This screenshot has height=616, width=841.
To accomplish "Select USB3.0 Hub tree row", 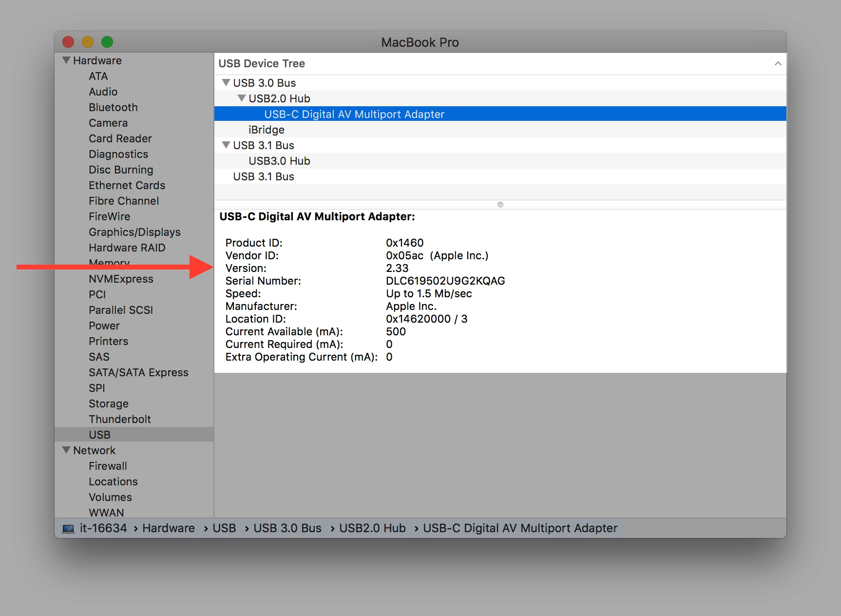I will pyautogui.click(x=500, y=161).
